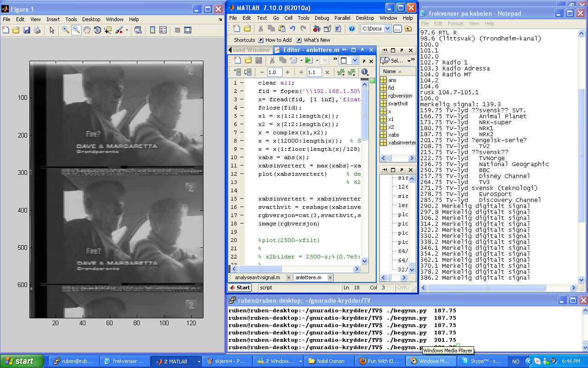Screen dimensions: 588x368
Task: Insert cell divider percent-plus icon
Action: (340, 72)
